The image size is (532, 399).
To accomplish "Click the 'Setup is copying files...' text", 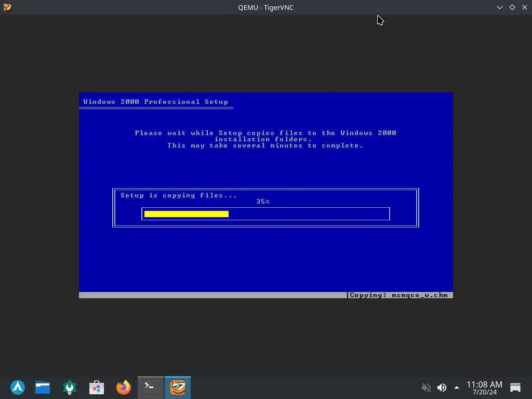I will click(179, 195).
